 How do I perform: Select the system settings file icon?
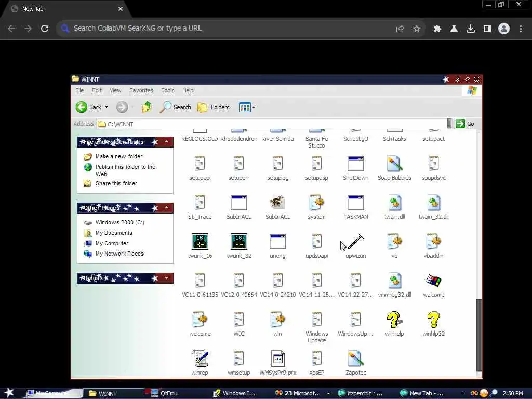(x=316, y=203)
